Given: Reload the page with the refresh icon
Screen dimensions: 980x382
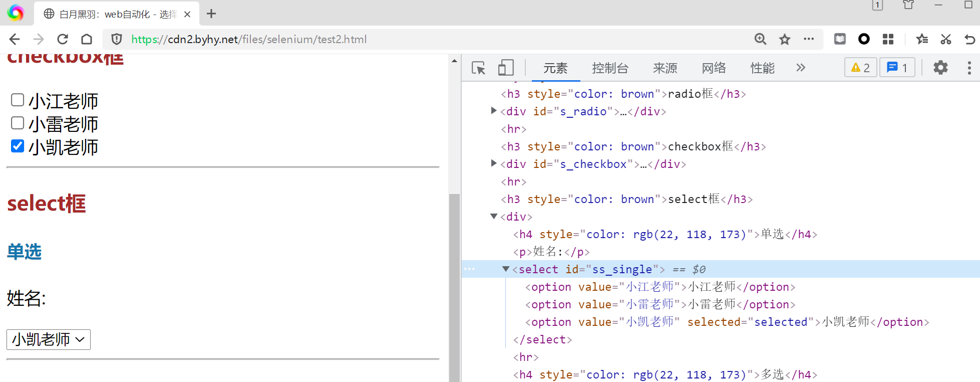Looking at the screenshot, I should (x=63, y=39).
